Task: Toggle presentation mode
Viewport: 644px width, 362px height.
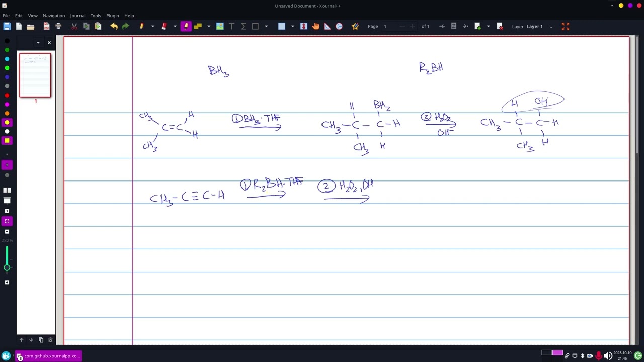Action: point(7,200)
